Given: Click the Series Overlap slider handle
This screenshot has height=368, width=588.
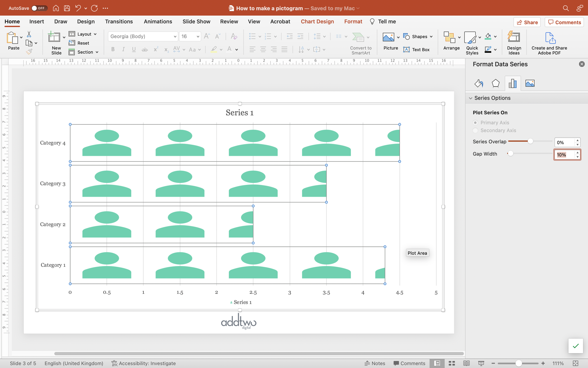Looking at the screenshot, I should point(530,142).
